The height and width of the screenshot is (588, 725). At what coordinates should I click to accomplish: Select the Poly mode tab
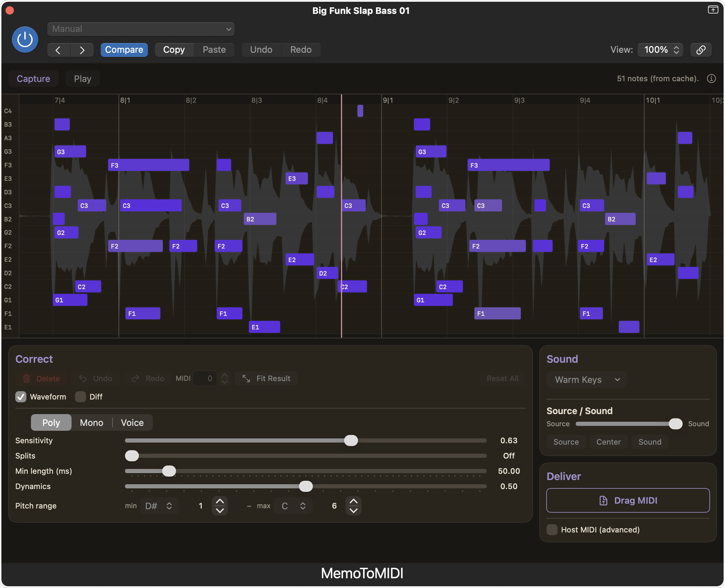[51, 423]
